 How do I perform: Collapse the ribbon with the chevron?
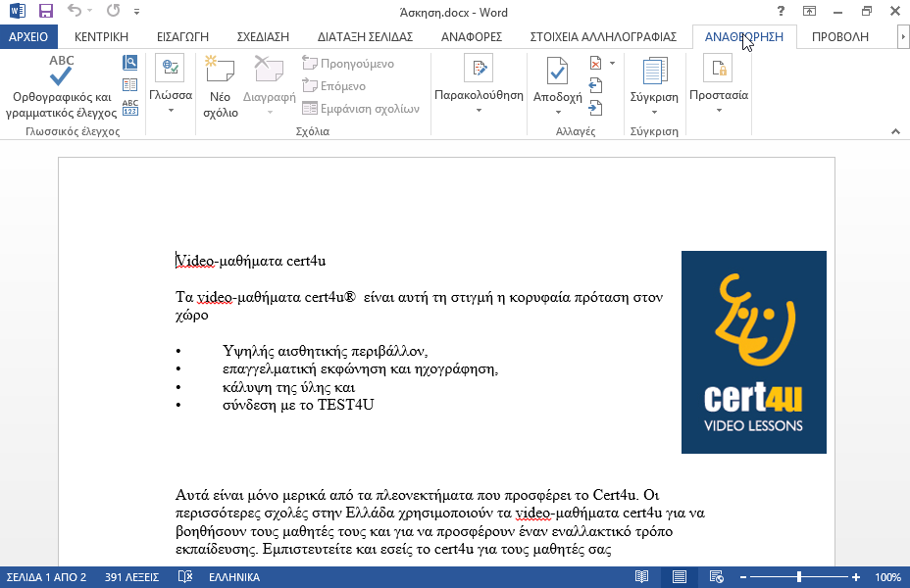pyautogui.click(x=895, y=131)
